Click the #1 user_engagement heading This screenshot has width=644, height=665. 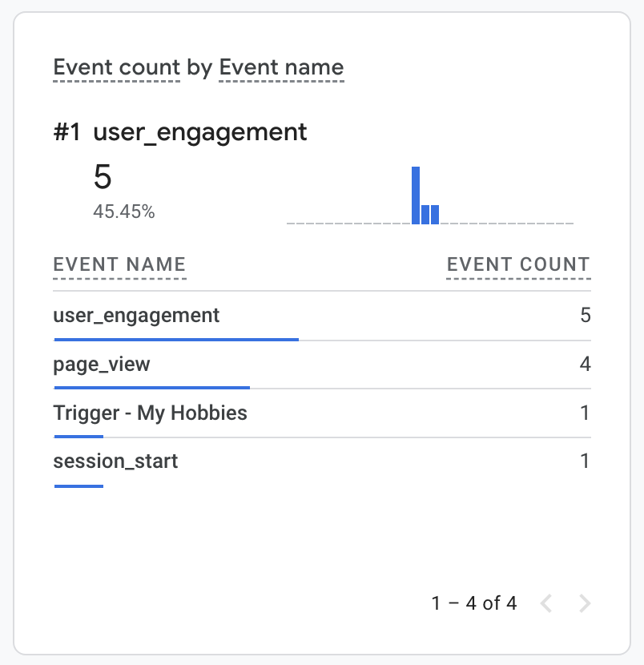pyautogui.click(x=179, y=133)
